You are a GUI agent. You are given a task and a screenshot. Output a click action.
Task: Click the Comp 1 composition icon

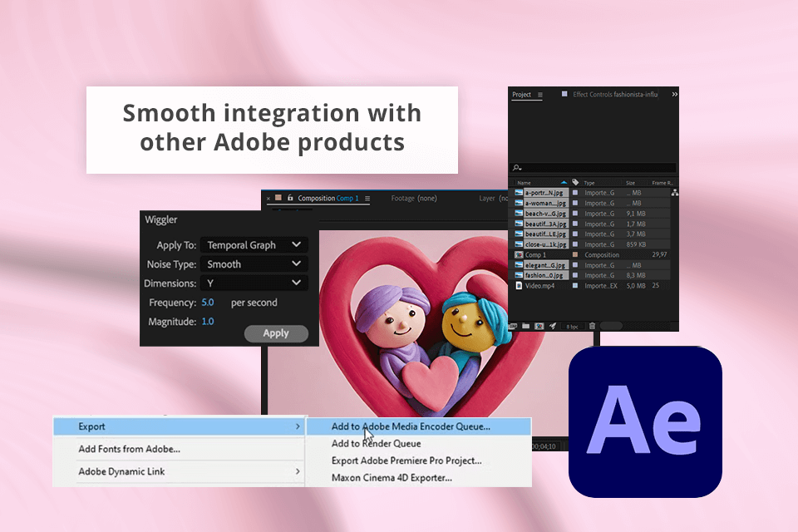coord(519,254)
